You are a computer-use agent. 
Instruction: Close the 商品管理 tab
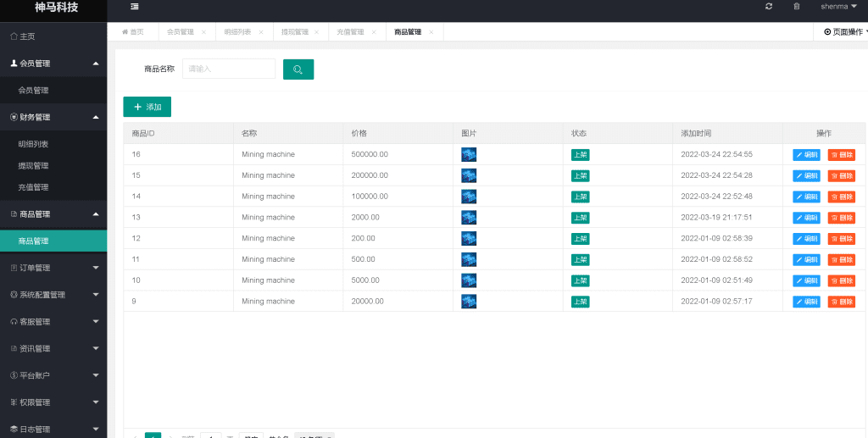(x=431, y=32)
